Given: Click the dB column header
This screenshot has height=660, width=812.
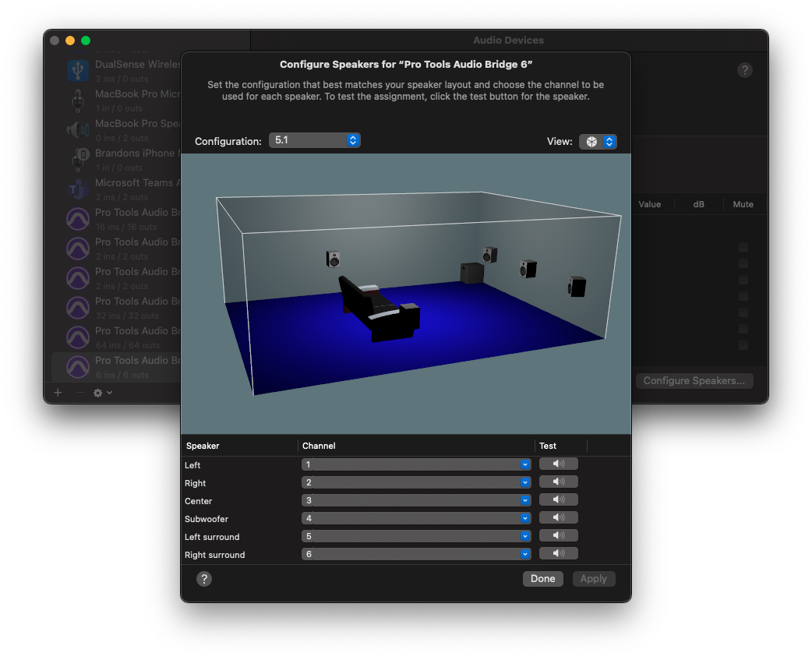Looking at the screenshot, I should (x=698, y=204).
